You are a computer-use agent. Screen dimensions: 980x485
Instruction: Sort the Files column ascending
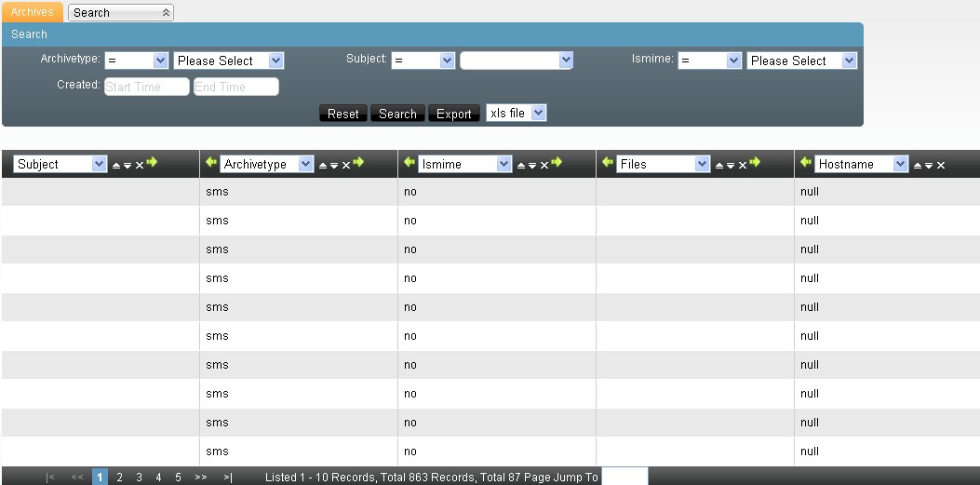[718, 165]
